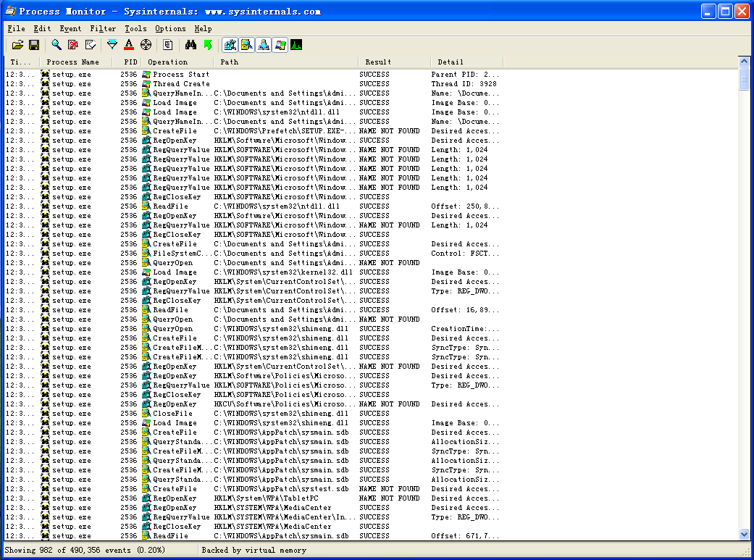
Task: Toggle event capture with the magnifier icon
Action: pyautogui.click(x=56, y=45)
